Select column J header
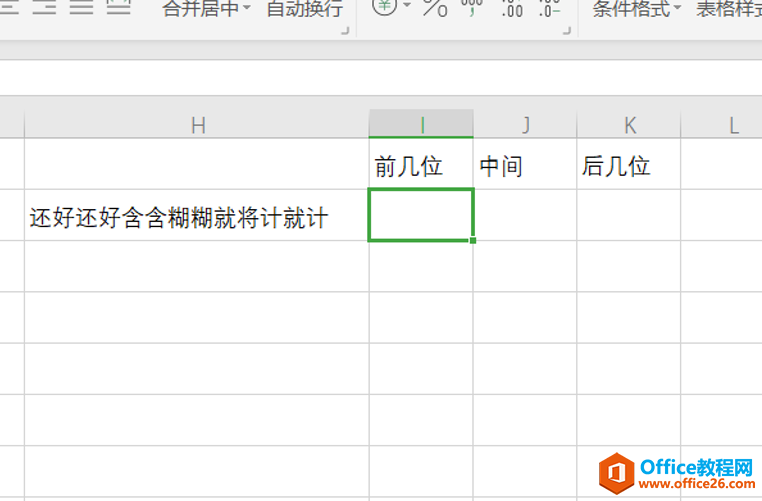Image resolution: width=762 pixels, height=501 pixels. click(x=525, y=125)
